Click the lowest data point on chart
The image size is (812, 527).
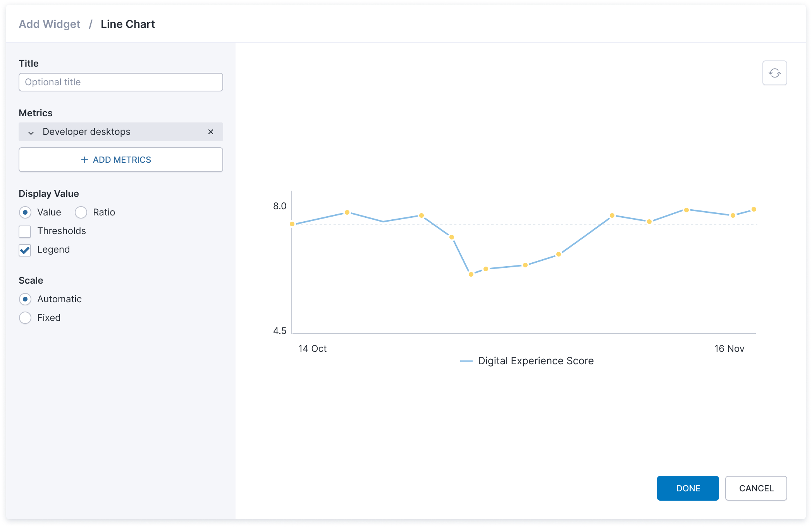click(x=471, y=274)
